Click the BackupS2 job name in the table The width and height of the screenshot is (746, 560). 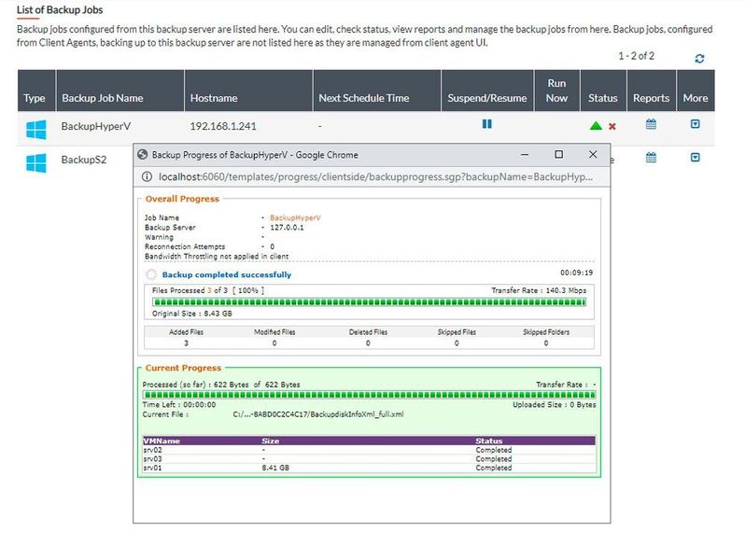[x=84, y=160]
